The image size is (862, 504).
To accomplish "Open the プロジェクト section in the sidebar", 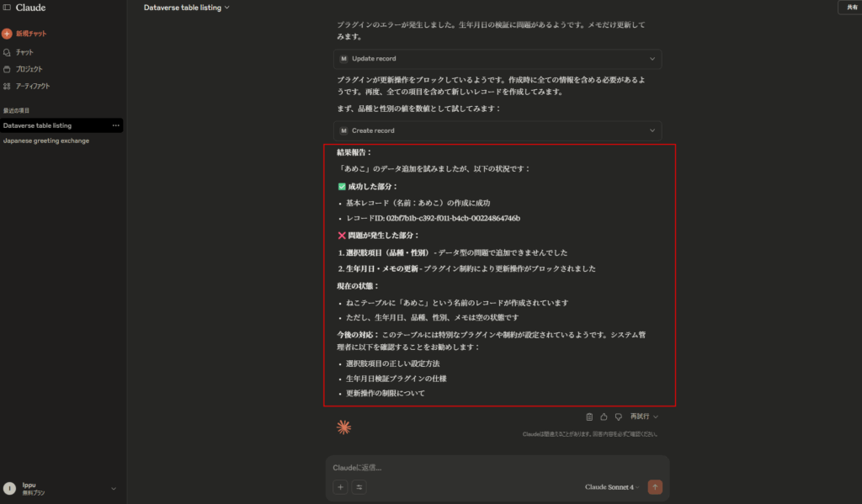I will (23, 69).
